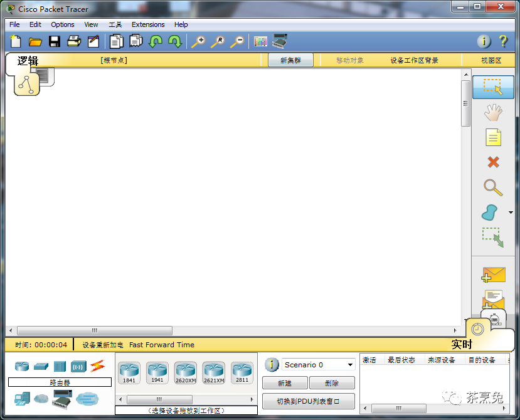Image resolution: width=520 pixels, height=420 pixels.
Task: Choose the Draw Polygon shape tool
Action: tap(489, 213)
